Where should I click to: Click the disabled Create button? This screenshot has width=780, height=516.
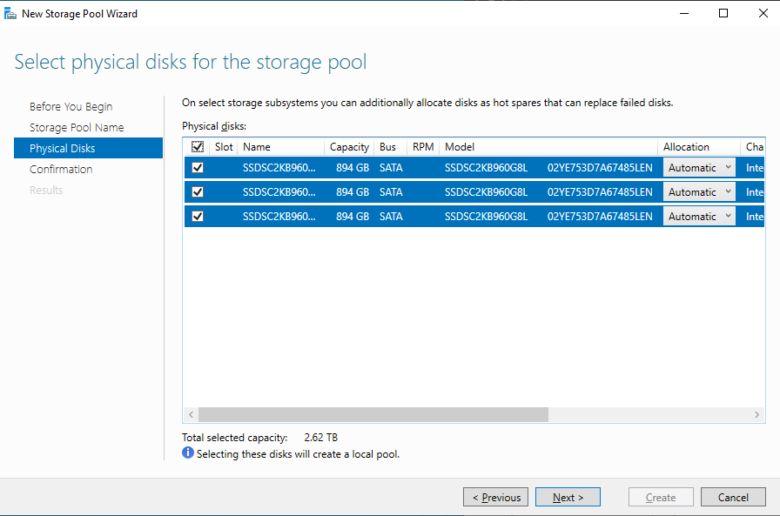coord(661,497)
